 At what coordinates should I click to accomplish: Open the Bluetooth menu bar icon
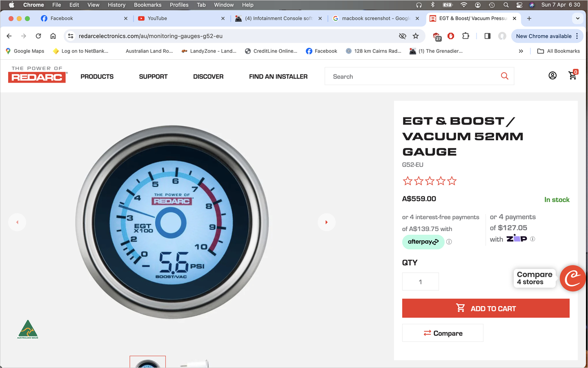(433, 5)
